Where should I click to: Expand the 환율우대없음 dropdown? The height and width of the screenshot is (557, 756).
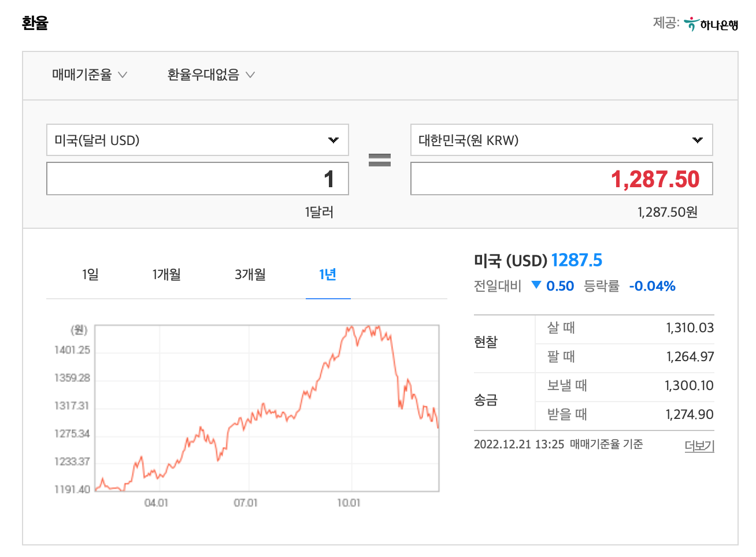tap(210, 75)
